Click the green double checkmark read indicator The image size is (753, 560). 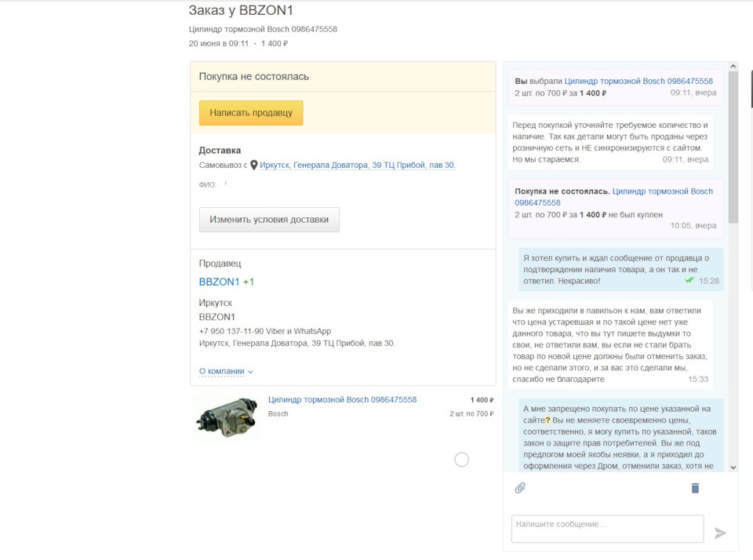[x=689, y=280]
